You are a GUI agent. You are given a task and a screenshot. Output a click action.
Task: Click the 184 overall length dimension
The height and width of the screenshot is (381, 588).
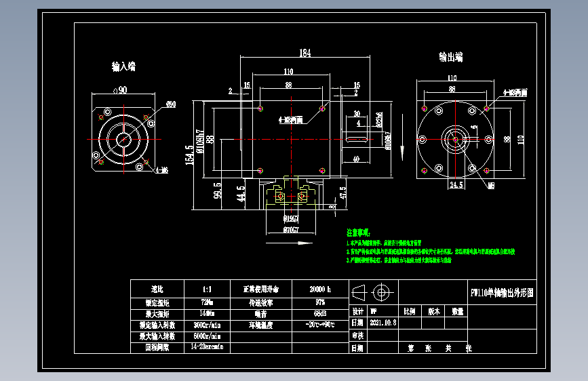pos(305,53)
